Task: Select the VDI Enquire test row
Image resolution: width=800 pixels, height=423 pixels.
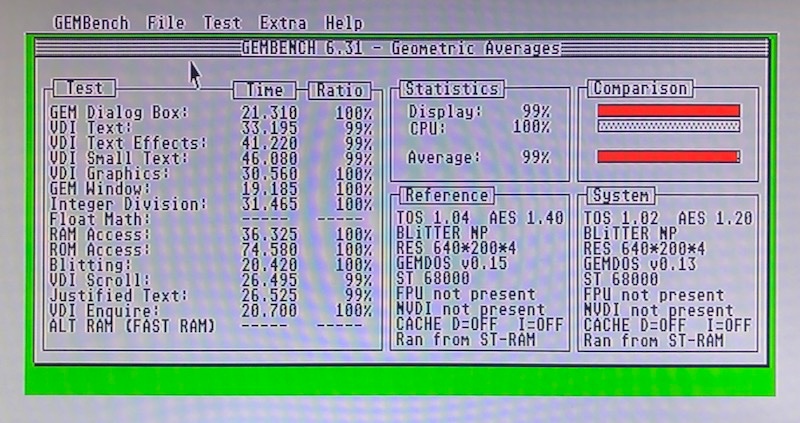Action: click(x=211, y=310)
